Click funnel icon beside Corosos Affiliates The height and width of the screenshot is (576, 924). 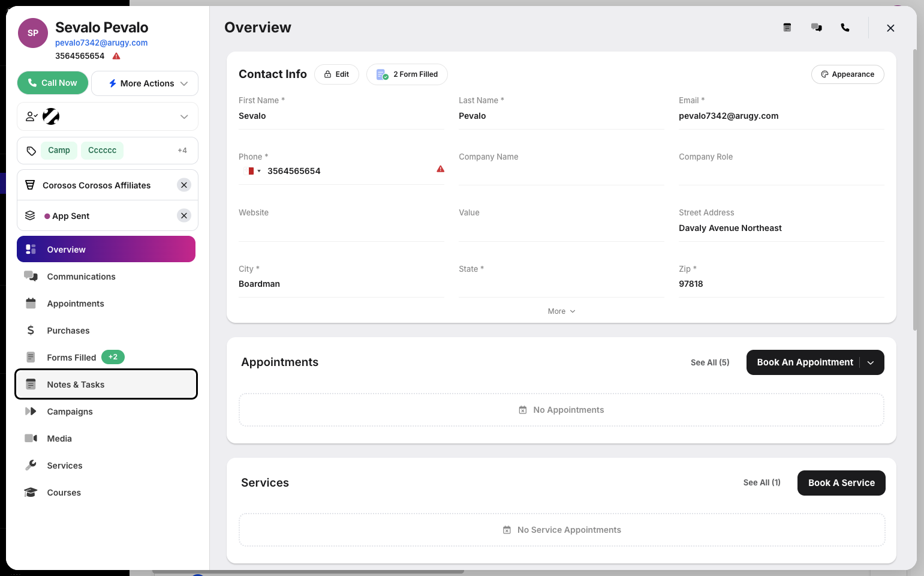tap(30, 185)
